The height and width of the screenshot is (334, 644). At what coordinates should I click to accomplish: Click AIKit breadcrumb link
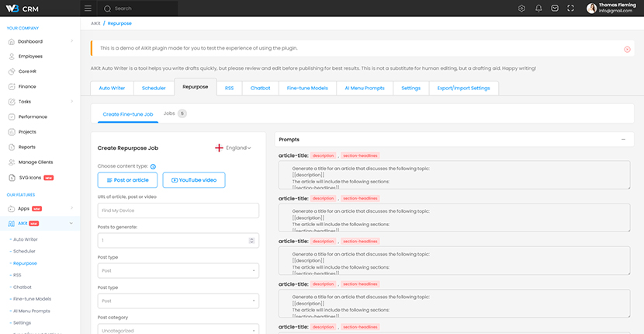pos(95,23)
